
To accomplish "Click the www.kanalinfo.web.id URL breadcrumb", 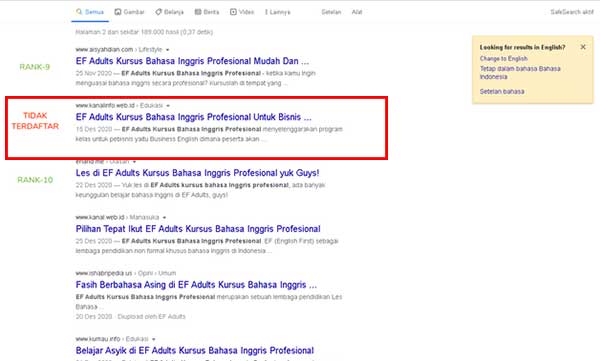I will [119, 105].
